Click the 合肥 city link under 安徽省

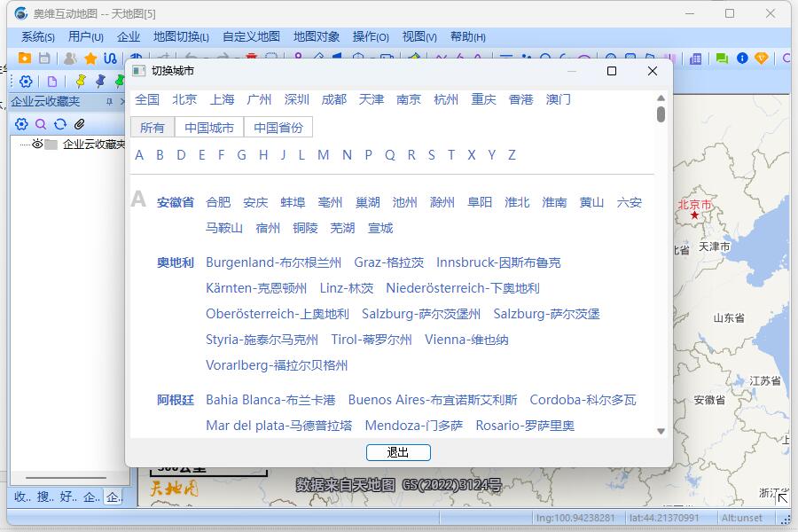[x=218, y=202]
